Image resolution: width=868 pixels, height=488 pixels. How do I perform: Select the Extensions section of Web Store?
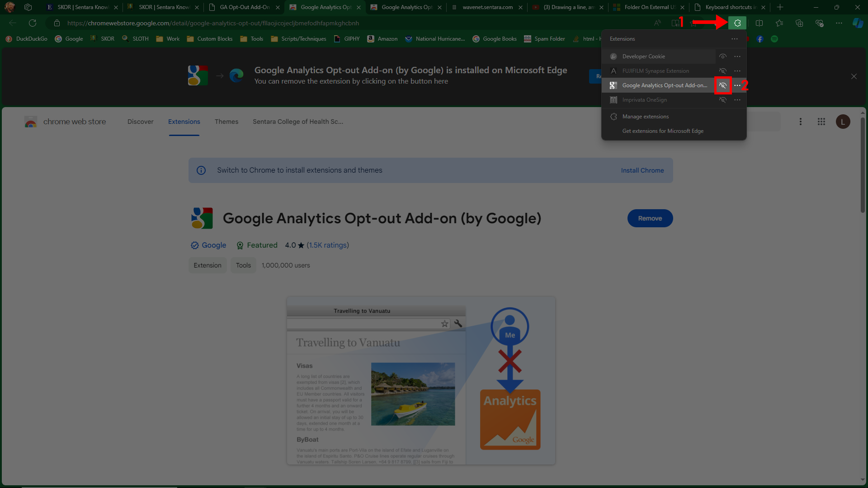(x=184, y=122)
